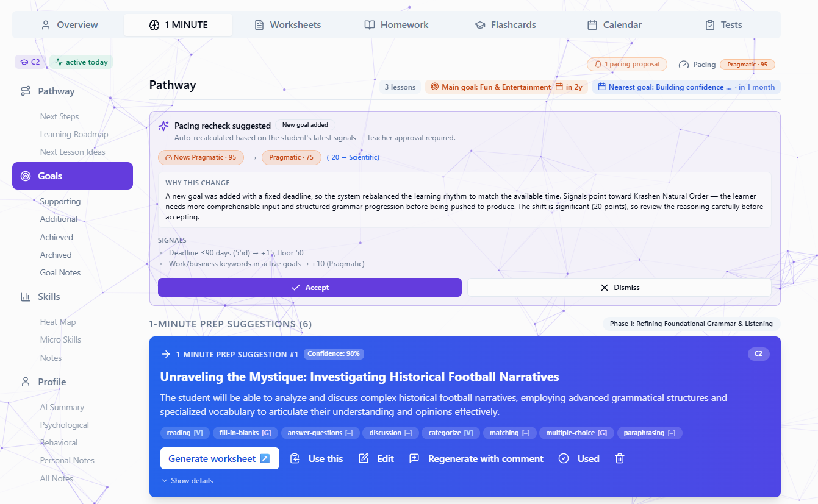The width and height of the screenshot is (818, 504).
Task: Click the Pathway sidebar section icon
Action: pyautogui.click(x=26, y=91)
